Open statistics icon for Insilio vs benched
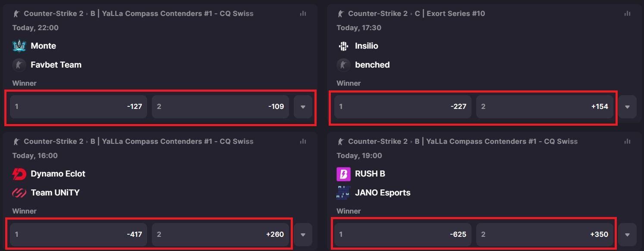The width and height of the screenshot is (644, 251). click(627, 14)
